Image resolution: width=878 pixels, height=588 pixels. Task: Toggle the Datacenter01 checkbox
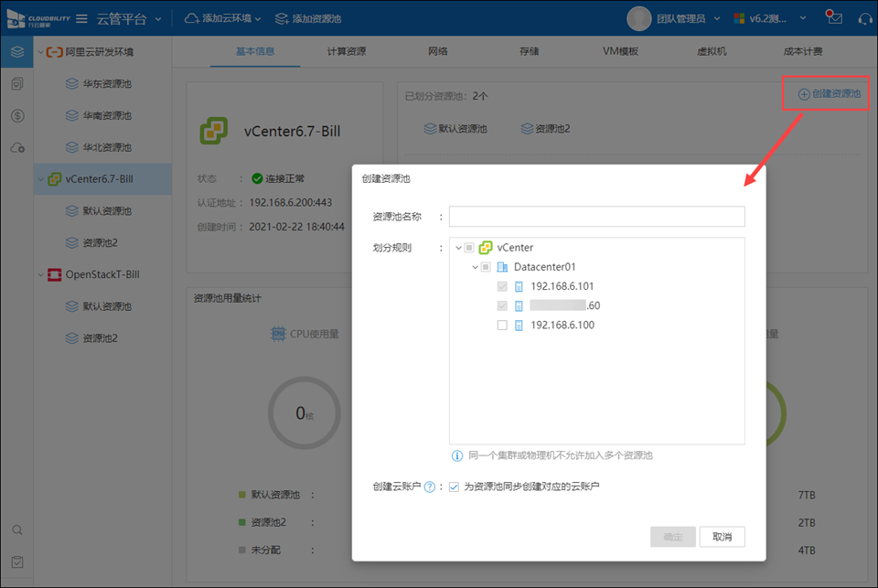(x=486, y=267)
